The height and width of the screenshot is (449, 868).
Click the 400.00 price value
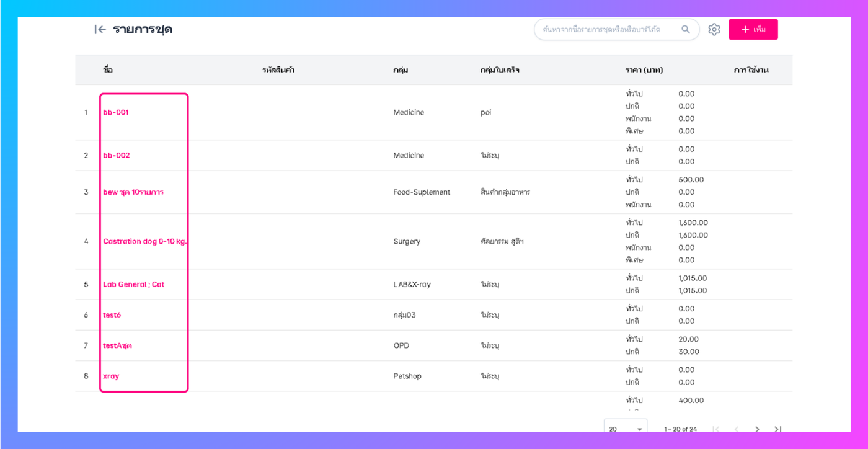click(691, 401)
